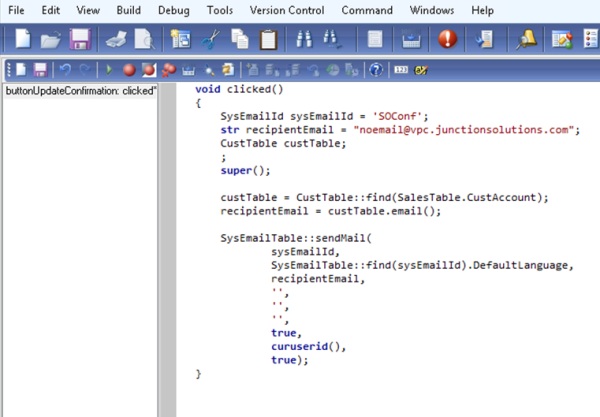600x417 pixels.
Task: Save using the purple floppy disk icon
Action: (80, 40)
